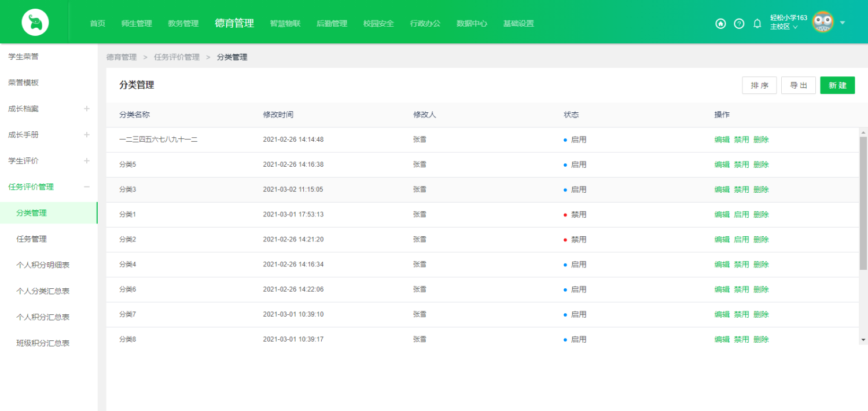Image resolution: width=868 pixels, height=411 pixels.
Task: Select 任务管理 in the sidebar
Action: 31,239
